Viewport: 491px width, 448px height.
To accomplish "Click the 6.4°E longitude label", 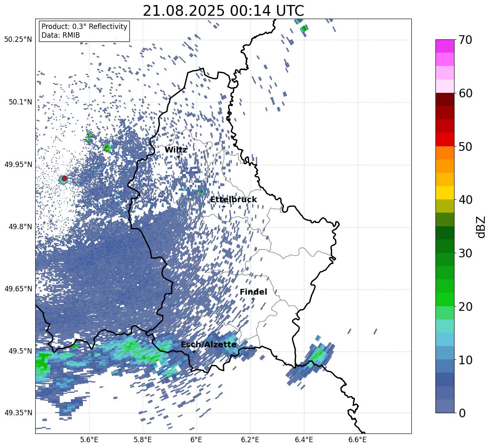I will click(x=304, y=440).
